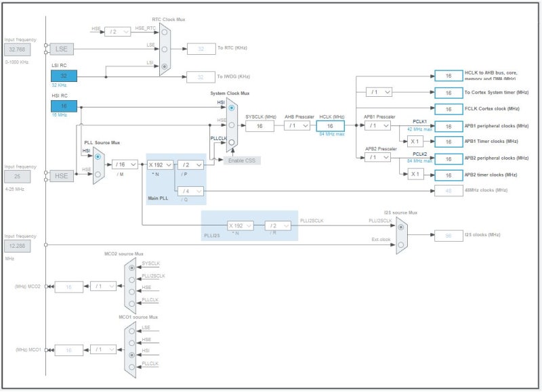
Task: Edit HCLK (MHz) value field
Action: 331,126
